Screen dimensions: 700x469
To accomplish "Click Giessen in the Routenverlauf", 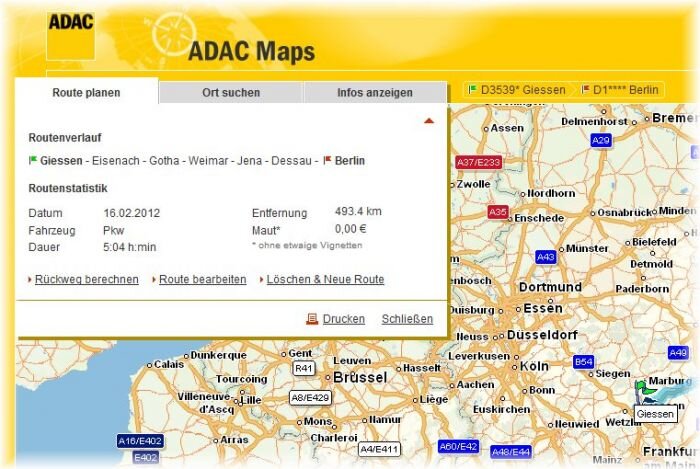I will (61, 161).
